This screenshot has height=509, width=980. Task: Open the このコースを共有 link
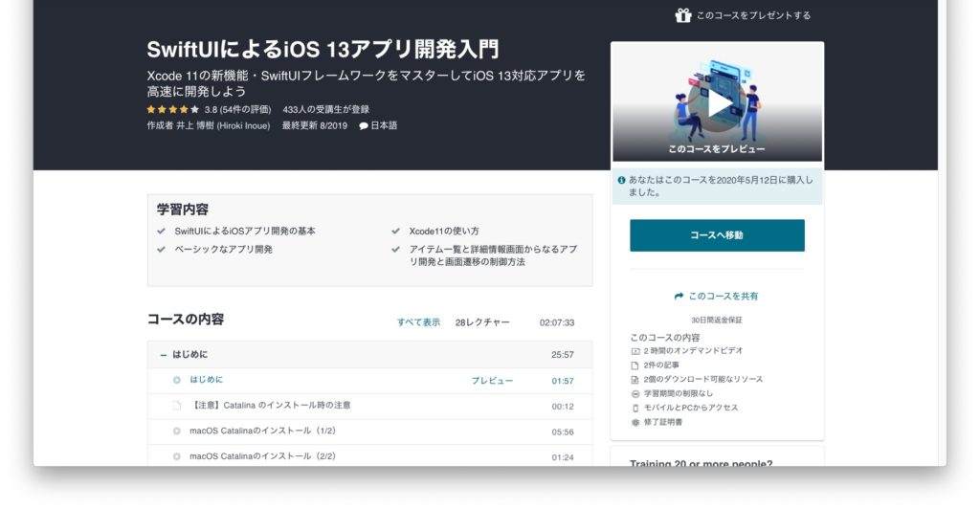[723, 296]
